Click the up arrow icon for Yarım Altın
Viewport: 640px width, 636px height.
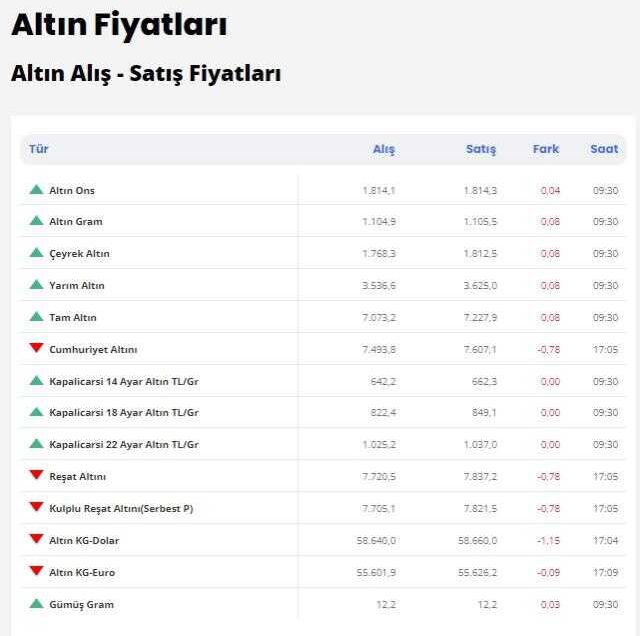pos(36,284)
